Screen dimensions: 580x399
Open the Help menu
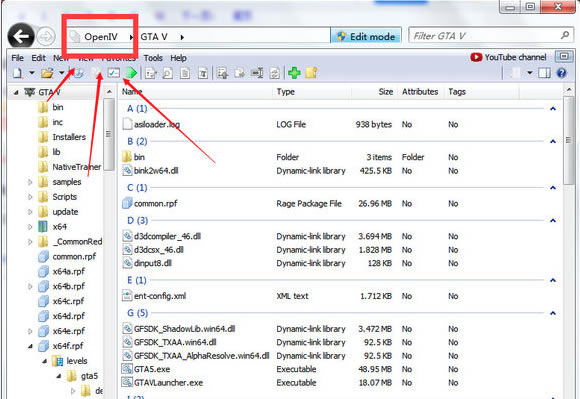click(178, 58)
